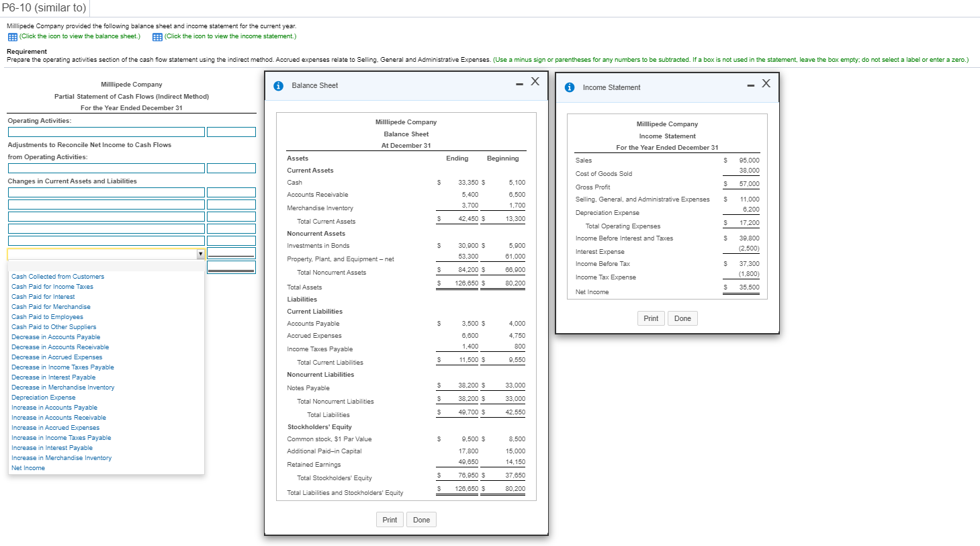
Task: Select 'Depreciation Expense' from the dropdown list
Action: click(44, 398)
